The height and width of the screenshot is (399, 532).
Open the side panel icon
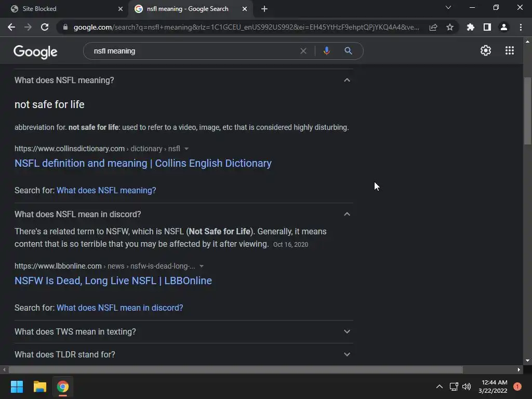[x=487, y=27]
